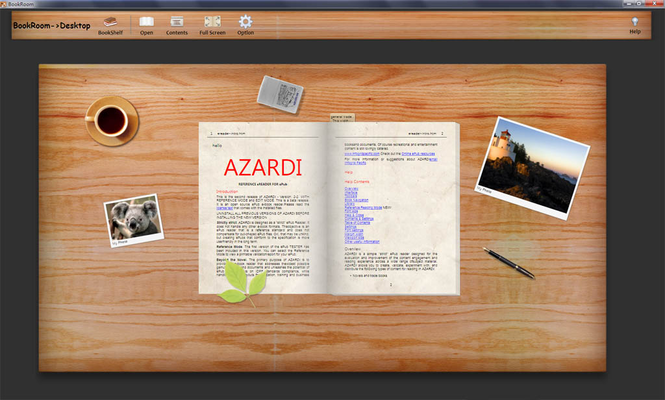Click the green leaf bookmark
Viewport: 665px width, 400px height.
tap(243, 283)
